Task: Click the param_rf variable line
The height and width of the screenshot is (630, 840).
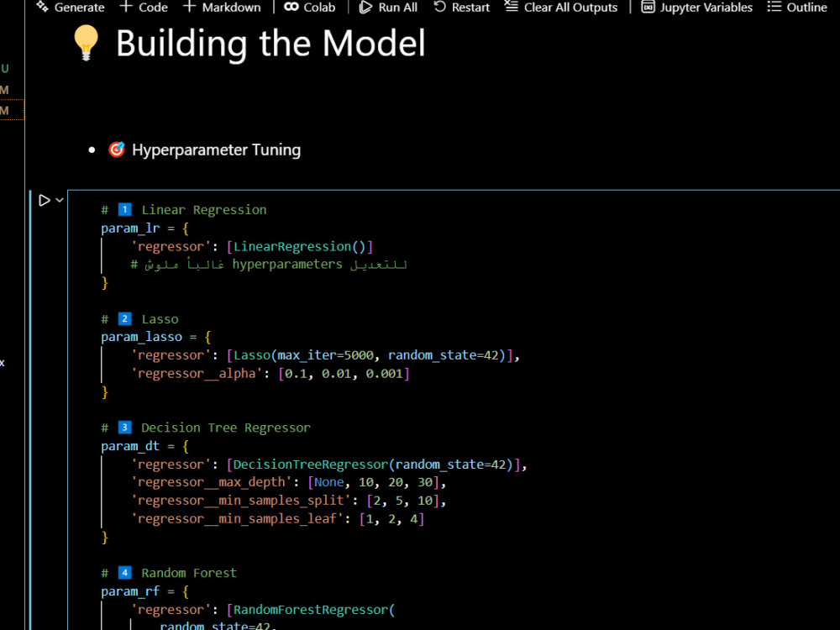Action: [144, 591]
